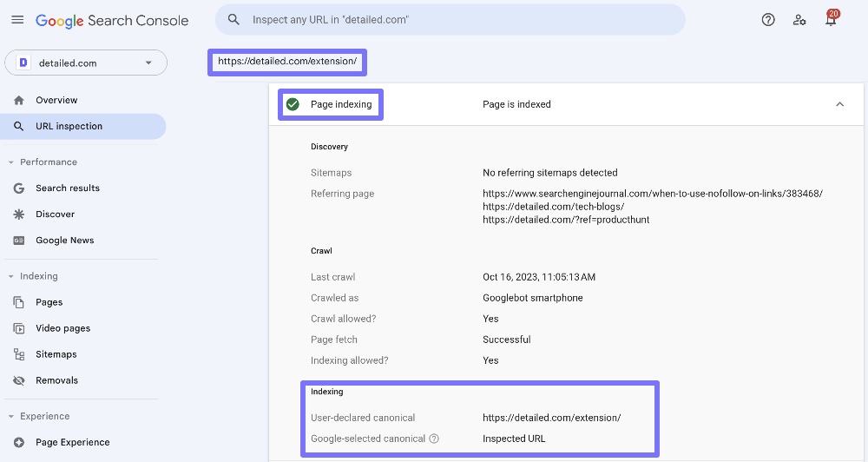868x462 pixels.
Task: Click the searchenginejournal.com referring page URL
Action: (653, 194)
